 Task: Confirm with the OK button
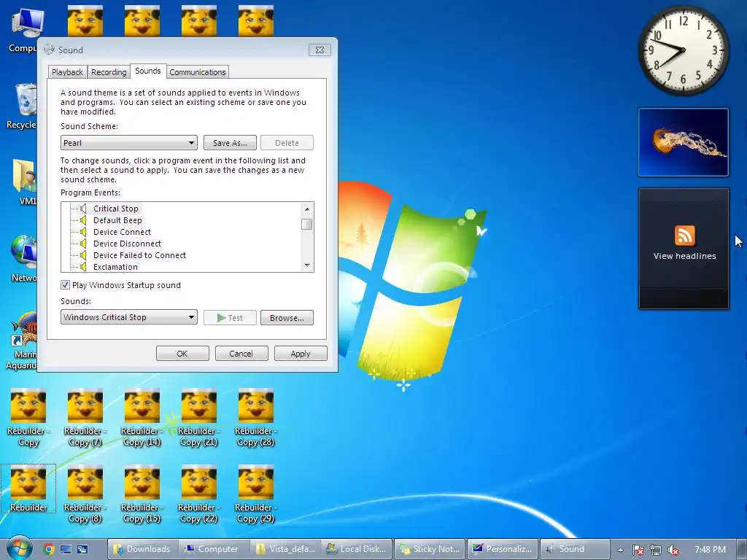click(182, 354)
